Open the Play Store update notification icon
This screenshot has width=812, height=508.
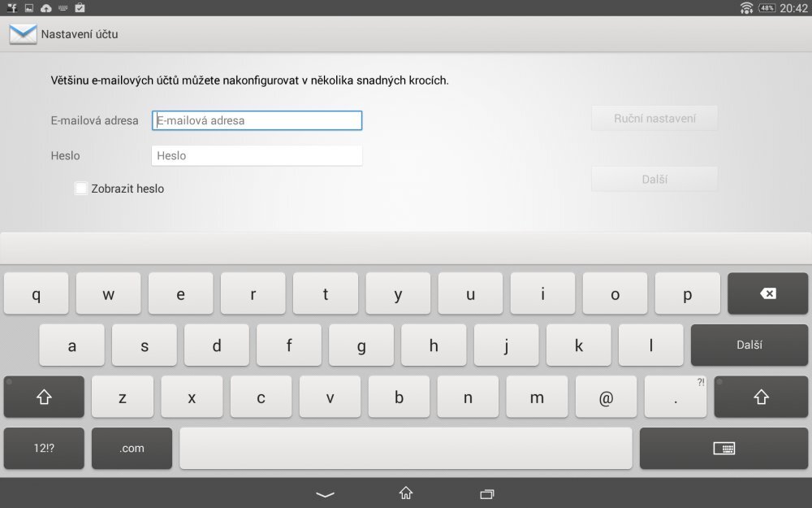tap(79, 7)
